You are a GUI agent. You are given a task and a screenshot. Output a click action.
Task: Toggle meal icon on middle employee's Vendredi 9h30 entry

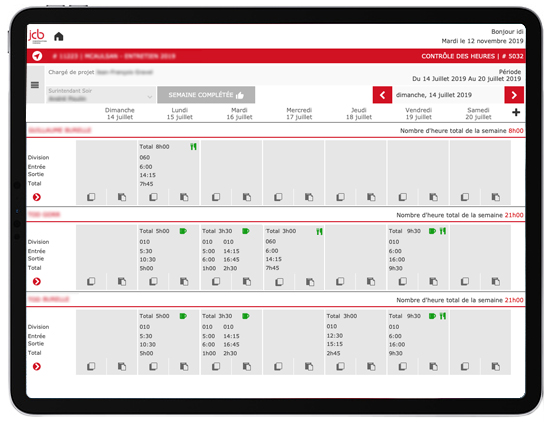pos(443,231)
